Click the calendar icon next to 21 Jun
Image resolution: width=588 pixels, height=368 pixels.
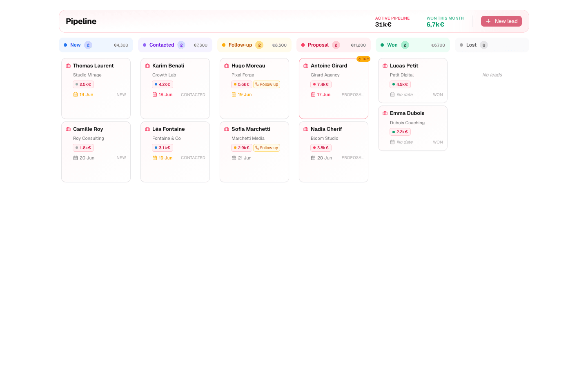[234, 158]
